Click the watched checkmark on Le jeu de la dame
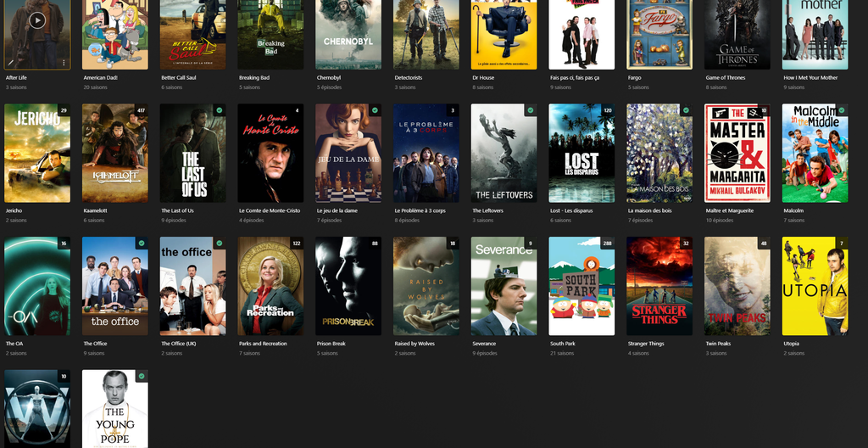 click(375, 110)
